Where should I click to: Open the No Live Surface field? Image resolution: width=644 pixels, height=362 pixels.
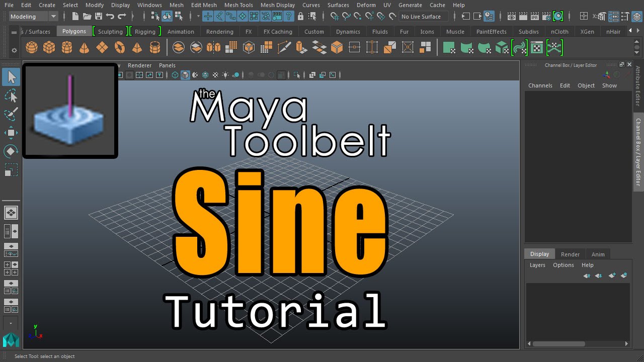[x=423, y=17]
